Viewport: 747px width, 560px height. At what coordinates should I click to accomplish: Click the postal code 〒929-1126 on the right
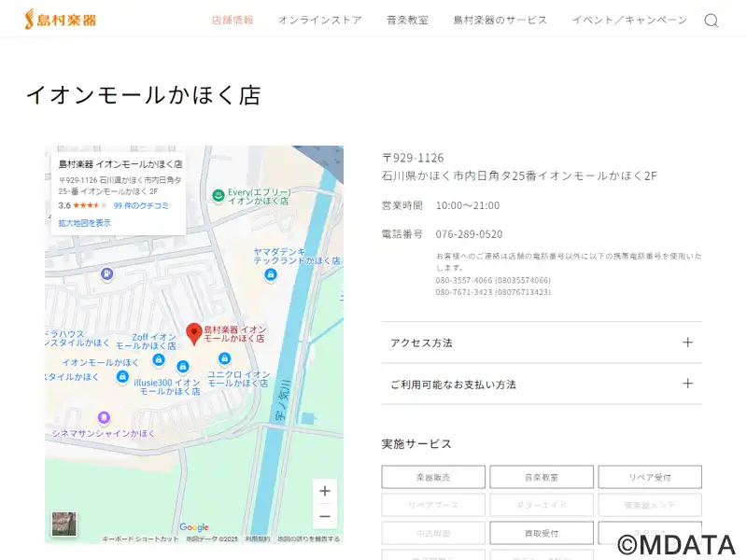click(413, 158)
